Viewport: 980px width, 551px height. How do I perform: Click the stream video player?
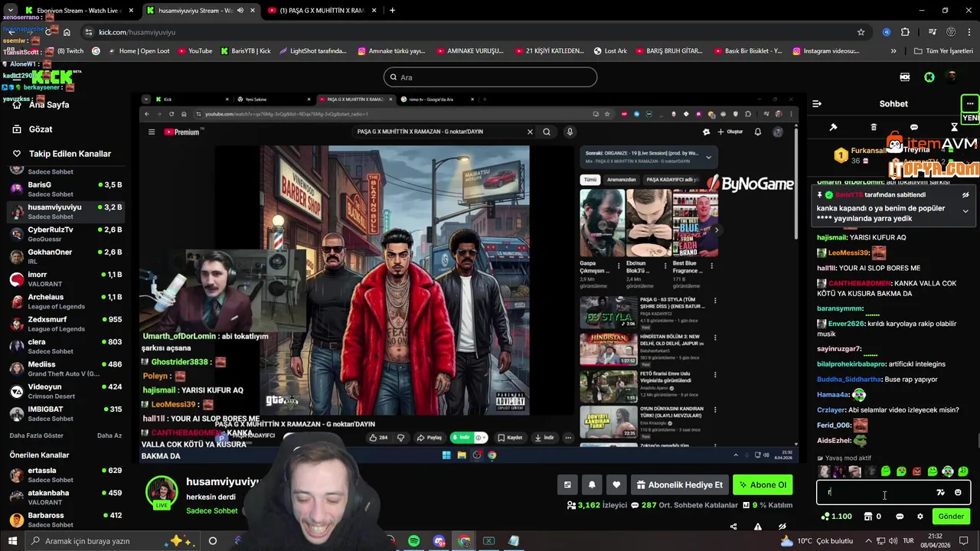469,278
